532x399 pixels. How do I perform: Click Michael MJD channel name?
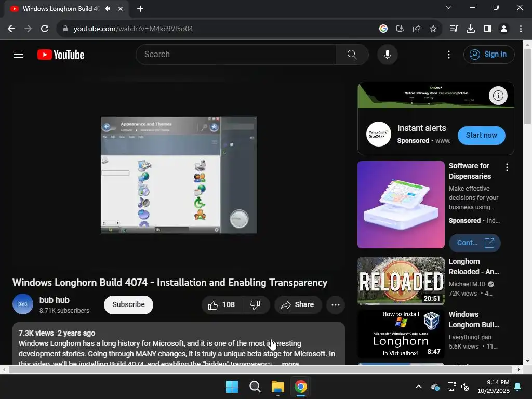coord(467,284)
